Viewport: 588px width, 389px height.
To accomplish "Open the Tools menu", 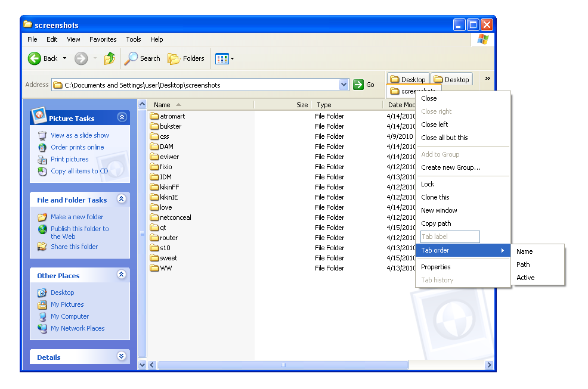I will [133, 39].
